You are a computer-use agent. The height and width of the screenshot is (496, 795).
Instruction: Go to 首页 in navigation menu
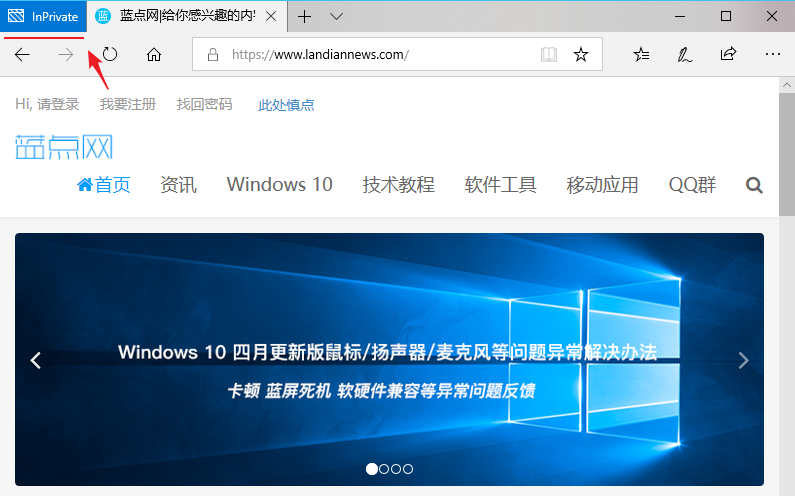point(103,185)
